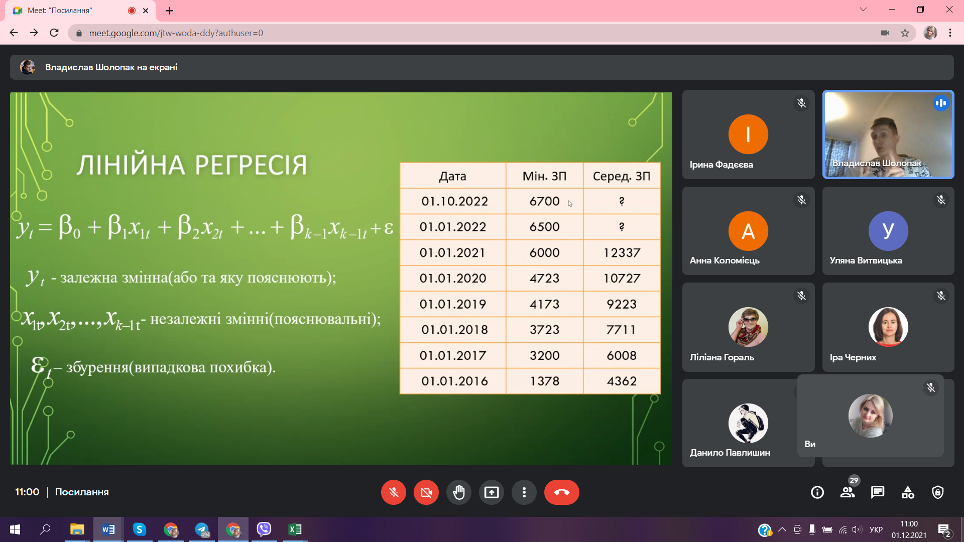Select your own self-view tile

(x=871, y=416)
